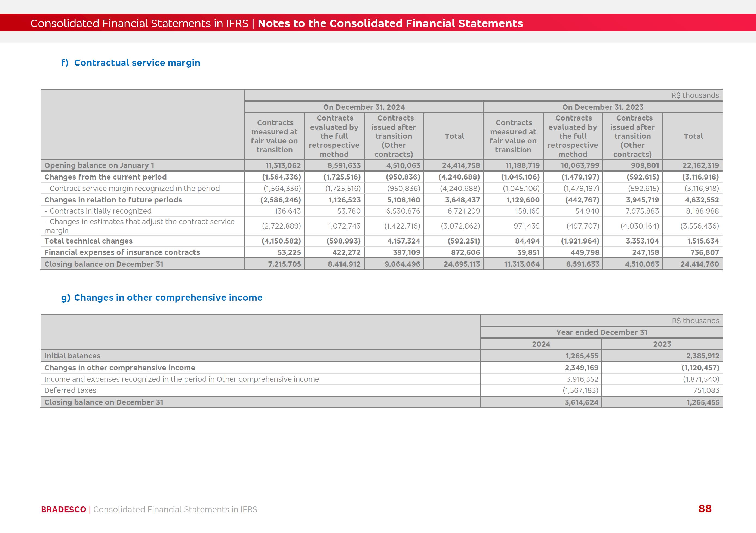Screen dimensions: 756x533
Task: Click the 'On December 31, 2024' column header
Action: [x=364, y=107]
